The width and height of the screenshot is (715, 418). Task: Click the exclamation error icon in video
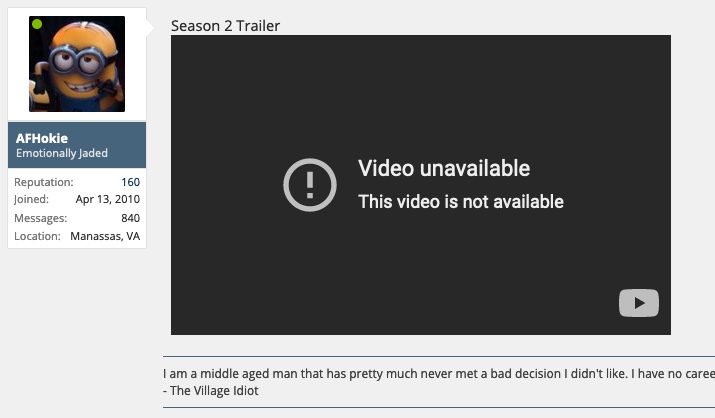(x=310, y=185)
